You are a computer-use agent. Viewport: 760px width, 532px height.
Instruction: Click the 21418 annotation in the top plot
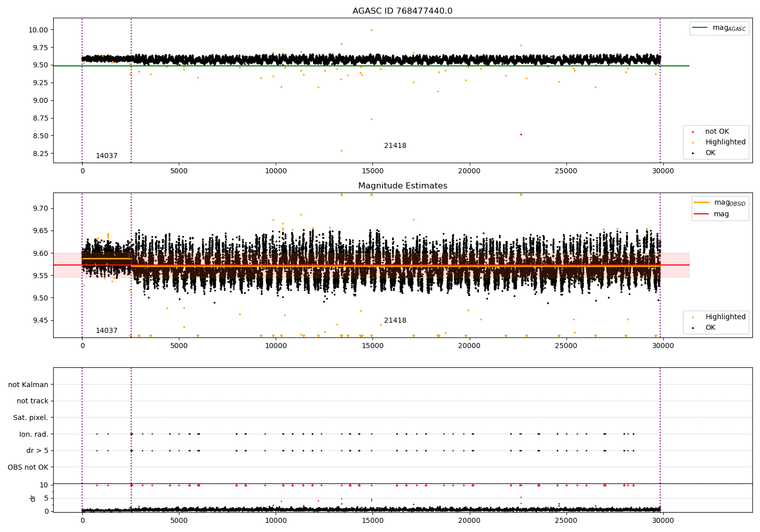[x=395, y=146]
